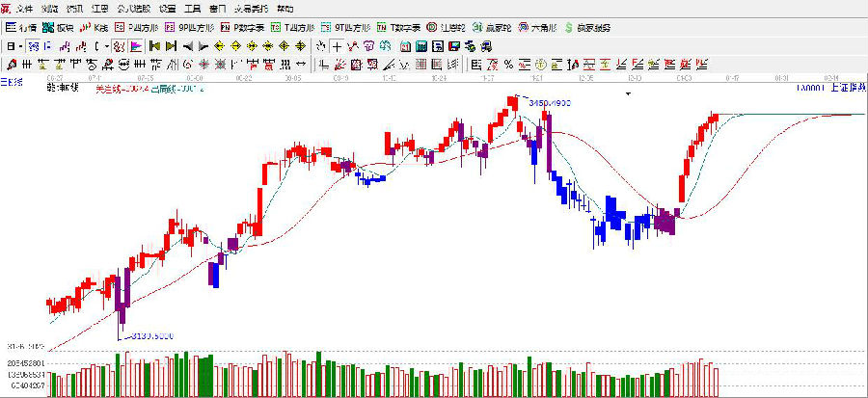Open the 江恩 menu
Screen dimensions: 868x398
(x=99, y=9)
